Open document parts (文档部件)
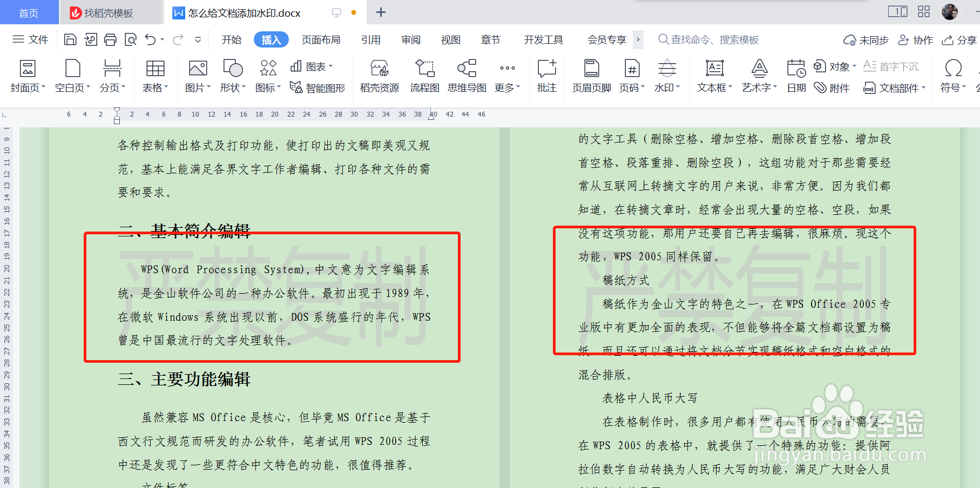Image resolution: width=980 pixels, height=488 pixels. coord(894,87)
